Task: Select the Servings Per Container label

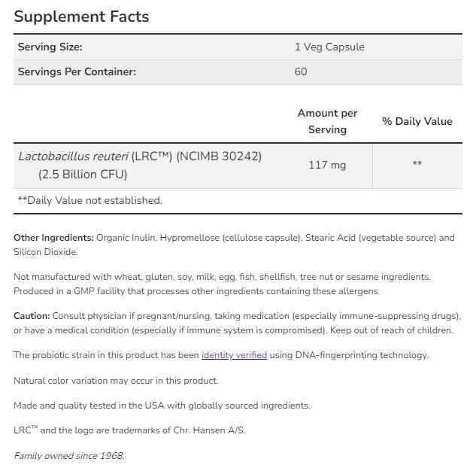Action: pyautogui.click(x=77, y=71)
